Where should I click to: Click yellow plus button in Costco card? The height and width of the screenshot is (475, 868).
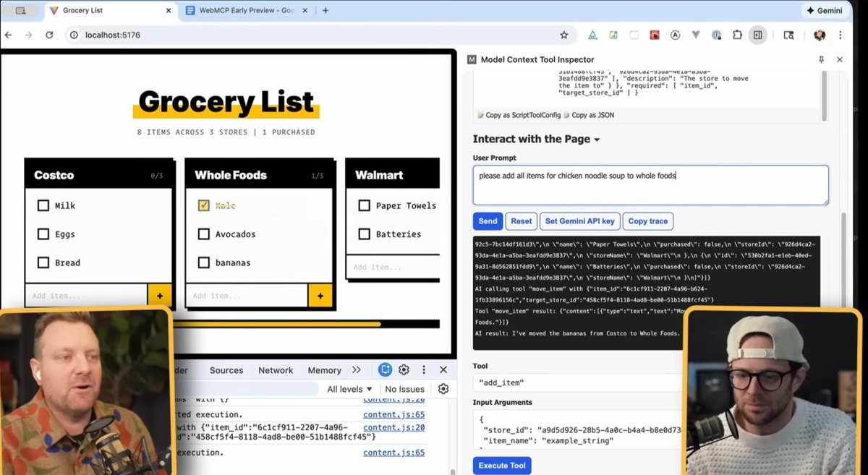(x=159, y=296)
